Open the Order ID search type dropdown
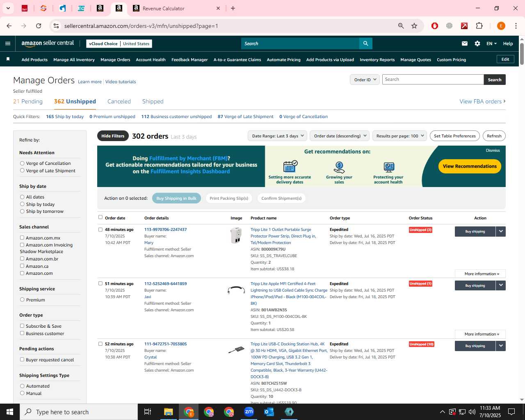This screenshot has height=420, width=525. (x=365, y=80)
